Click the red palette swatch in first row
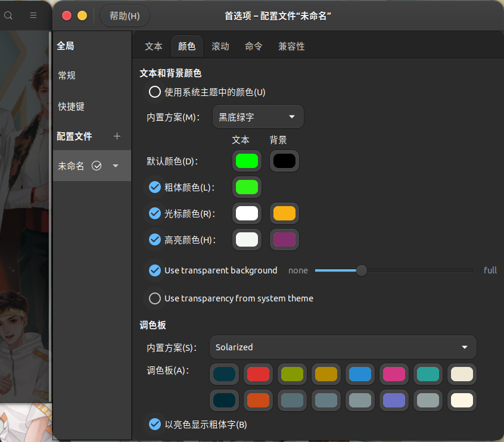The height and width of the screenshot is (442, 504). [258, 374]
